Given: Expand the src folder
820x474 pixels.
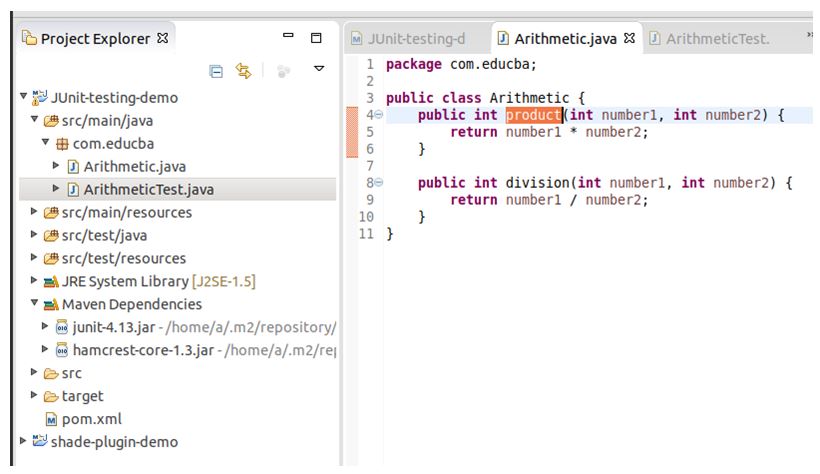Looking at the screenshot, I should [34, 372].
